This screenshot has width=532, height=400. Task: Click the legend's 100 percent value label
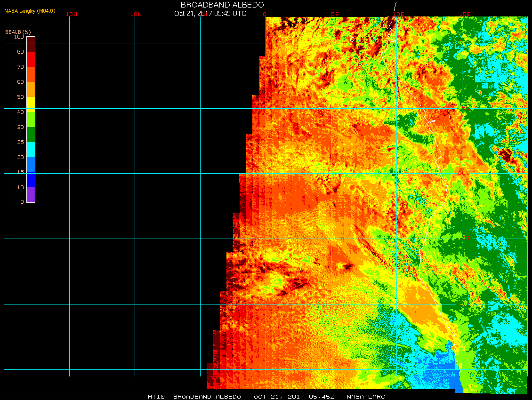(x=19, y=37)
